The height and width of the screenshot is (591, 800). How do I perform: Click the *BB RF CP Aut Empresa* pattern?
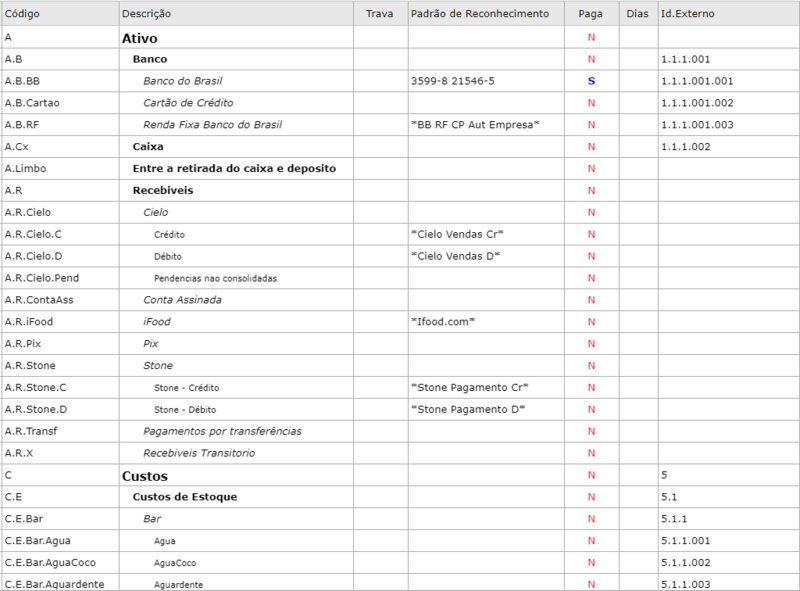click(x=475, y=125)
